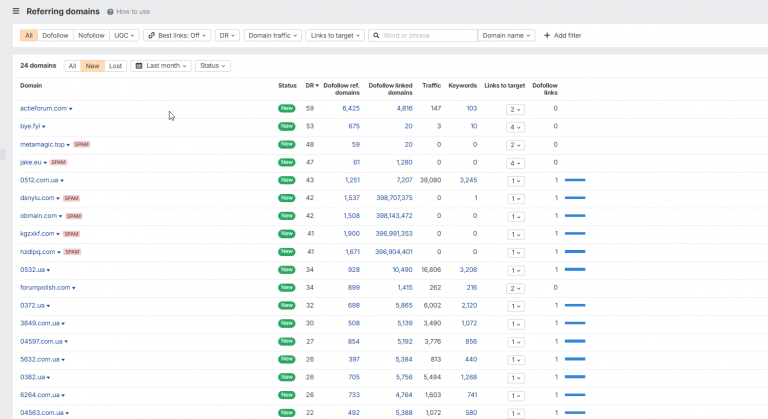Select the Dofollow link type filter

(x=55, y=35)
